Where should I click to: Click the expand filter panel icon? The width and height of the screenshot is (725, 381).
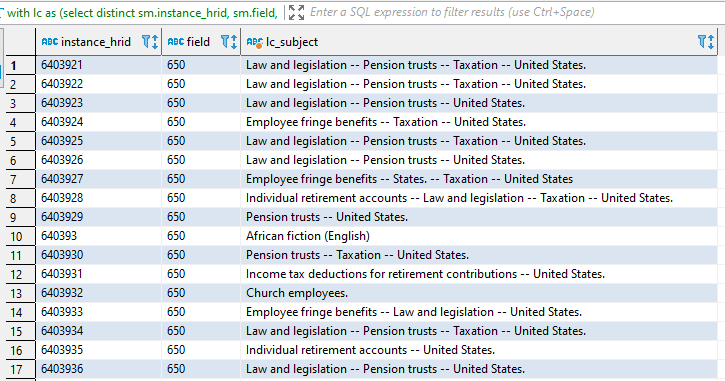pos(296,12)
